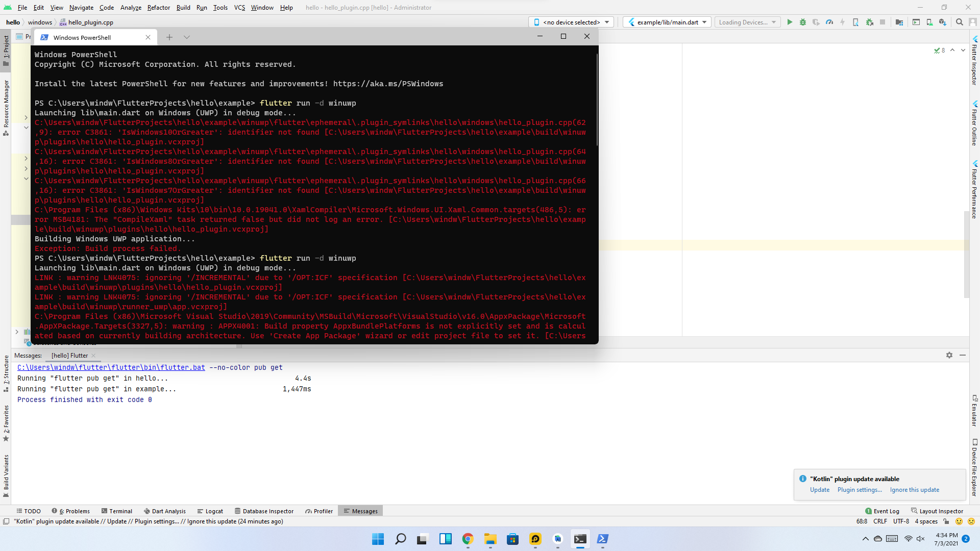Select the [hello] Flutter messages tab
The height and width of the screenshot is (551, 980).
click(x=69, y=355)
